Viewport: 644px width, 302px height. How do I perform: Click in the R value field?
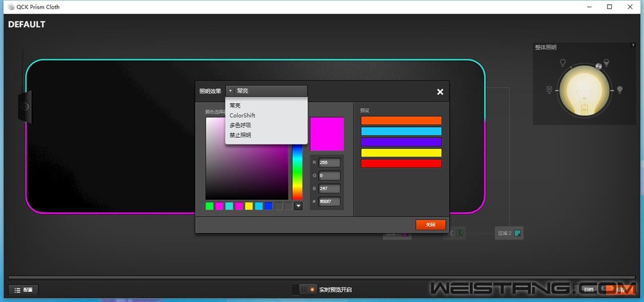click(329, 163)
